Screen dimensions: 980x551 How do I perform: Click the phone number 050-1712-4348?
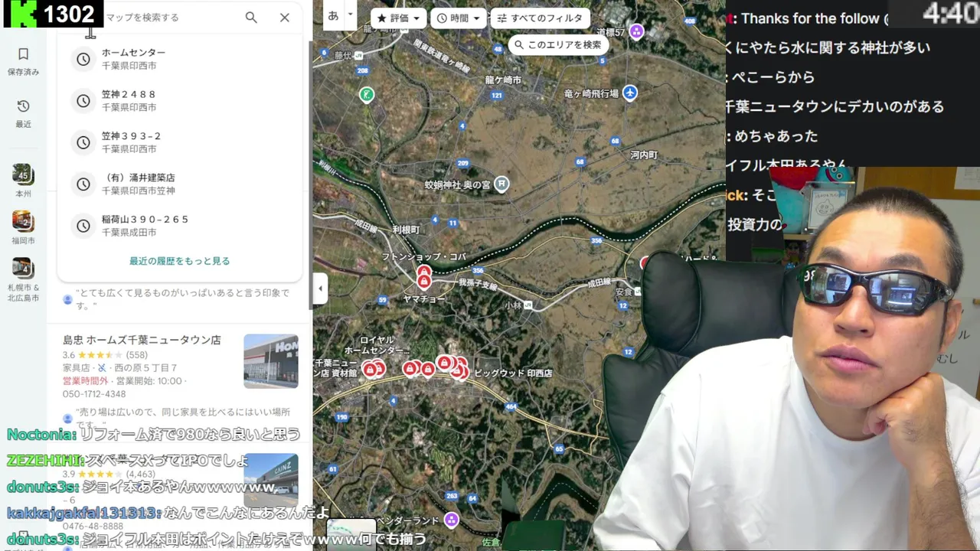94,394
